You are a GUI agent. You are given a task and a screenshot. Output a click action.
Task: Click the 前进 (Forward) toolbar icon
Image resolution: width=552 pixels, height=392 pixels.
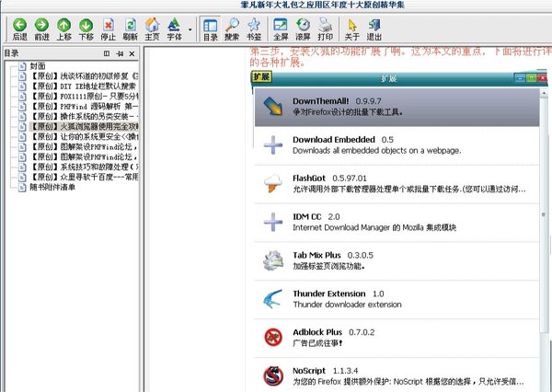[x=41, y=28]
